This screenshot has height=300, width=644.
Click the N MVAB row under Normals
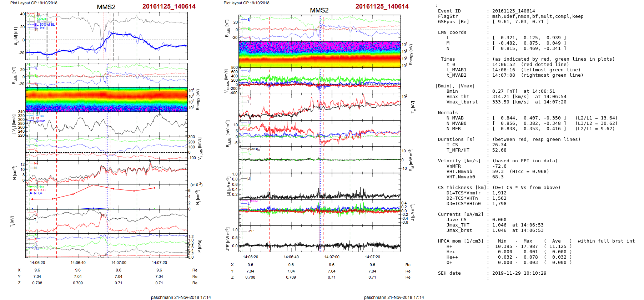coord(455,118)
